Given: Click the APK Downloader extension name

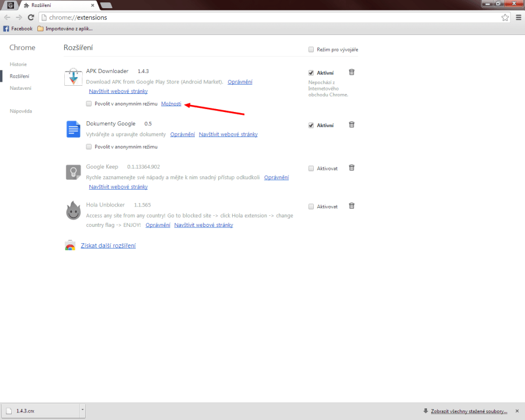Looking at the screenshot, I should tap(107, 71).
